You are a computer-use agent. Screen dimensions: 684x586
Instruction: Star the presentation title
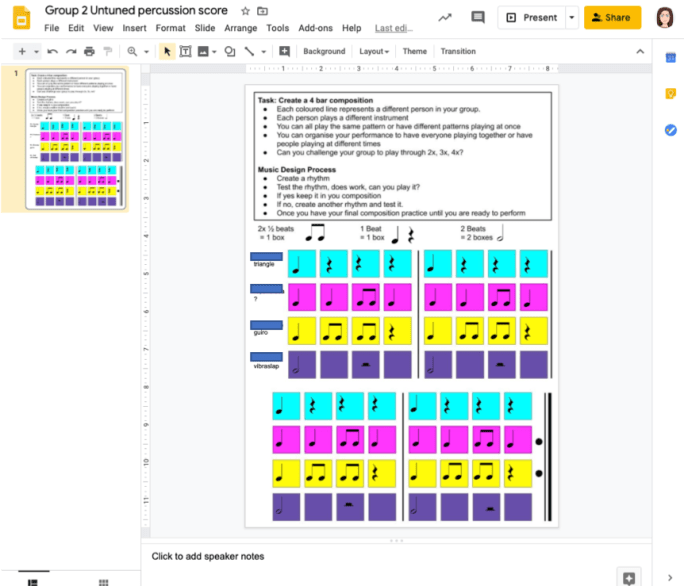coord(245,11)
